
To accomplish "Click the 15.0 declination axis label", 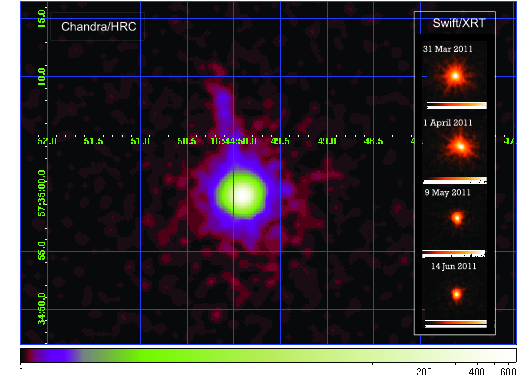I will 41,19.
